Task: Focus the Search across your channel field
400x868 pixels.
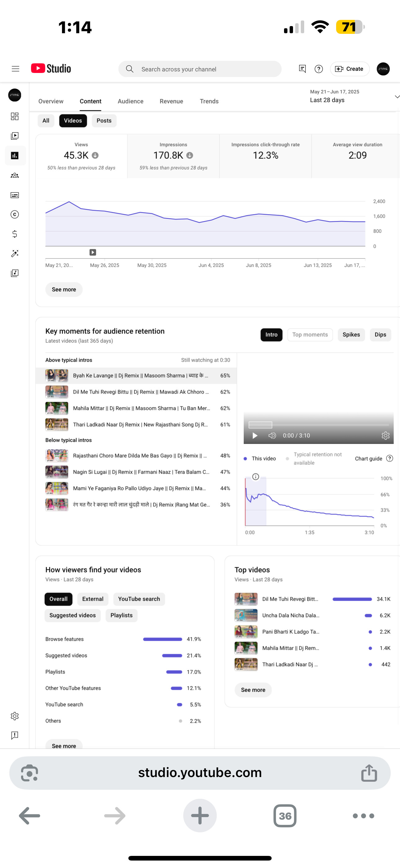Action: (200, 69)
